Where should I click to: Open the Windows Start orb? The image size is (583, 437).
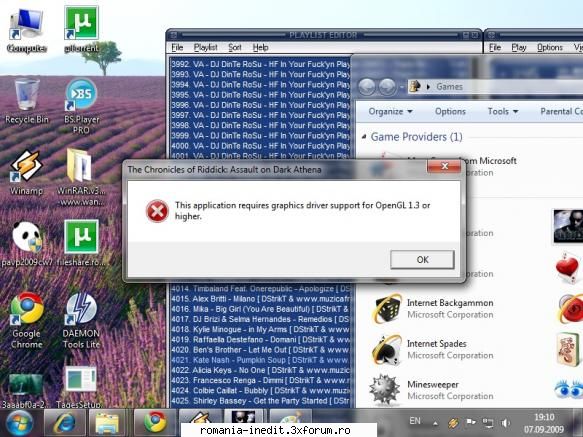coord(19,423)
